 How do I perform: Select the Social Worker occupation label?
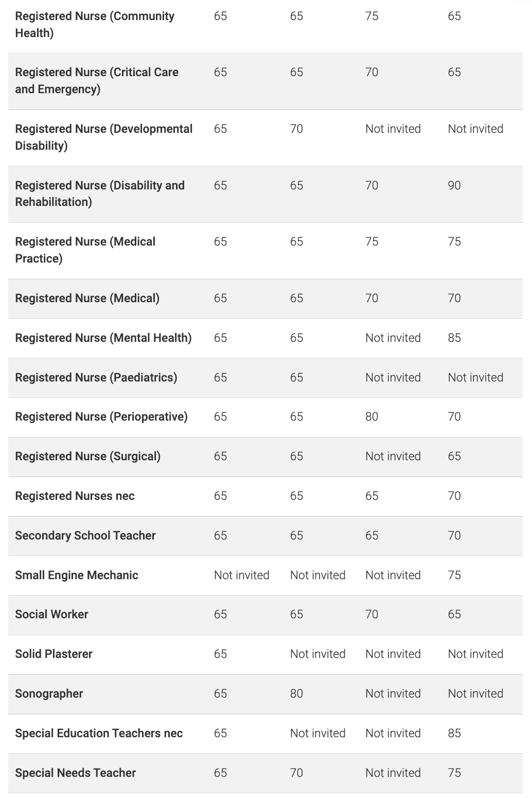pyautogui.click(x=52, y=615)
